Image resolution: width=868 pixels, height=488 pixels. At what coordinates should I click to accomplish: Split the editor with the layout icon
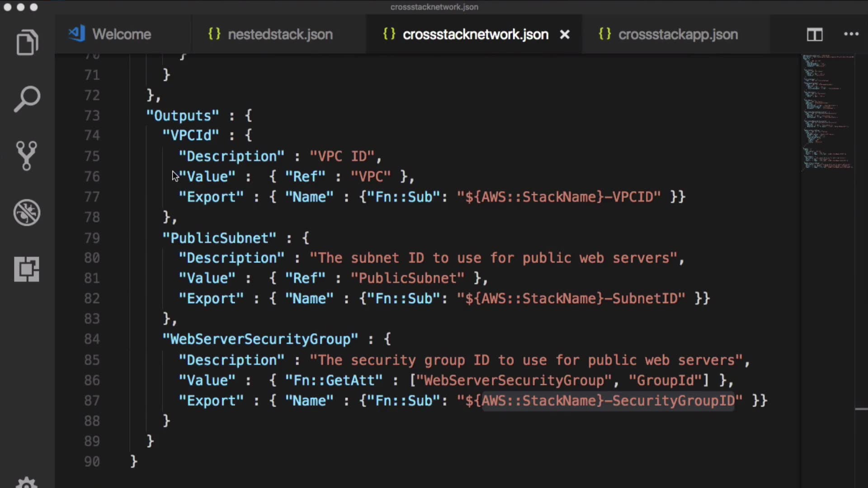click(x=815, y=34)
